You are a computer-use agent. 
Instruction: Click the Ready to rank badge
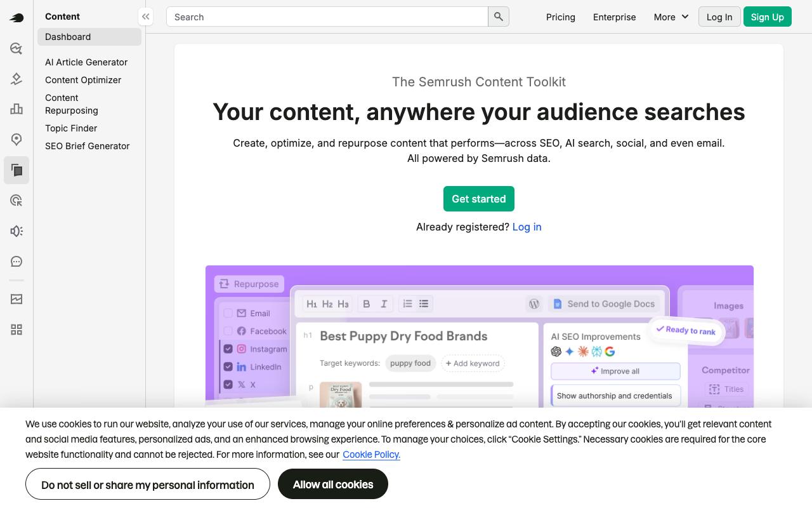point(686,330)
